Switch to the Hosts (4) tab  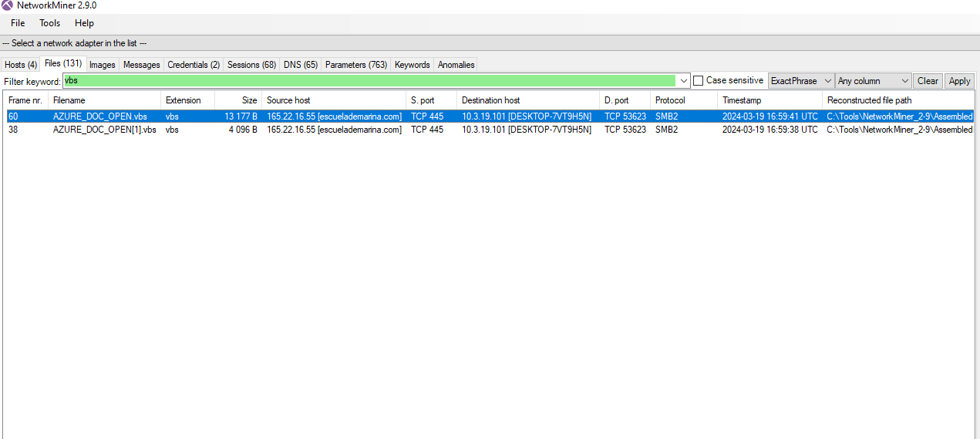(x=21, y=65)
